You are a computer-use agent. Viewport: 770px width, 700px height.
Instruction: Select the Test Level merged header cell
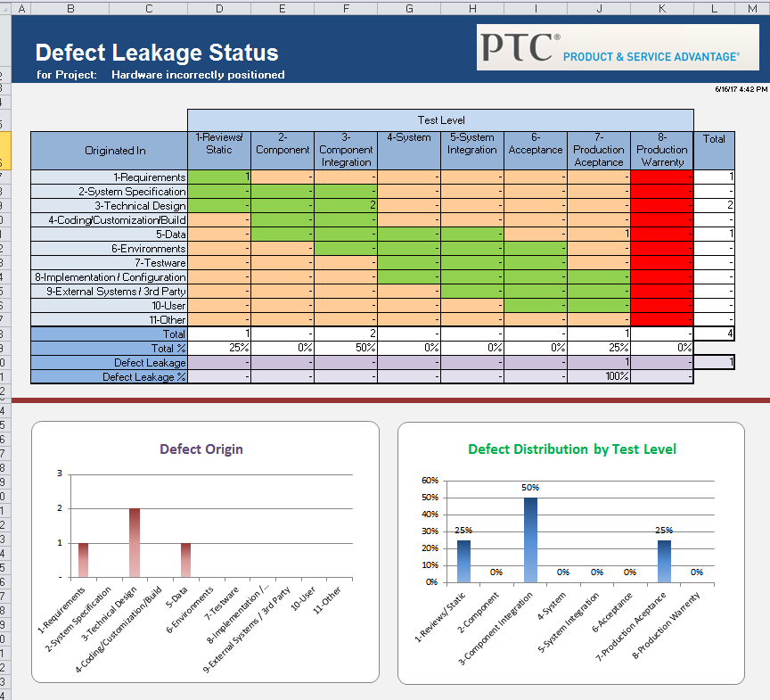click(x=441, y=119)
